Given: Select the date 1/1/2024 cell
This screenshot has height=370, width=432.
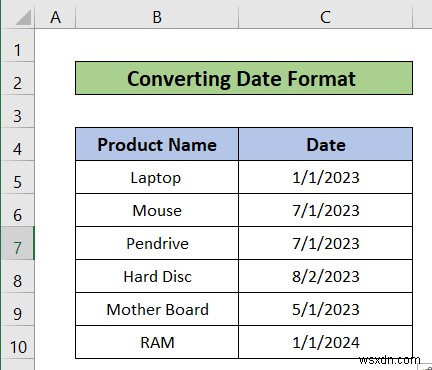Looking at the screenshot, I should point(326,342).
